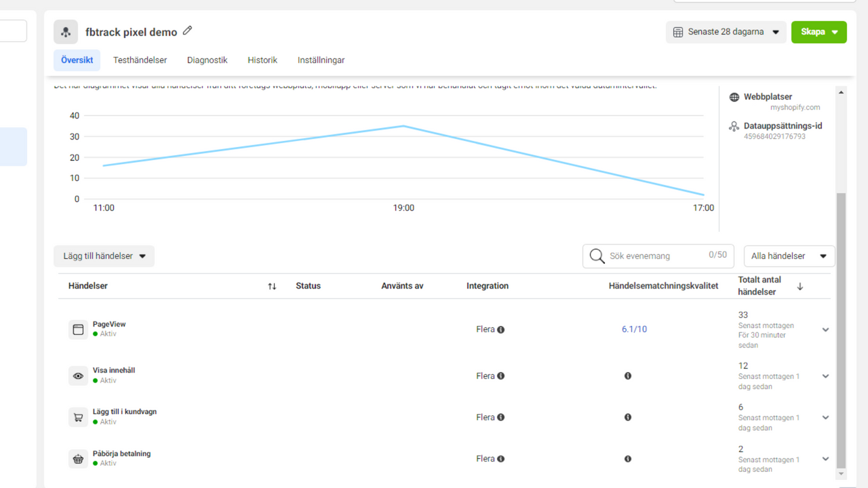Click the Lägg till i kundvagn event name
The height and width of the screenshot is (488, 868).
[125, 411]
